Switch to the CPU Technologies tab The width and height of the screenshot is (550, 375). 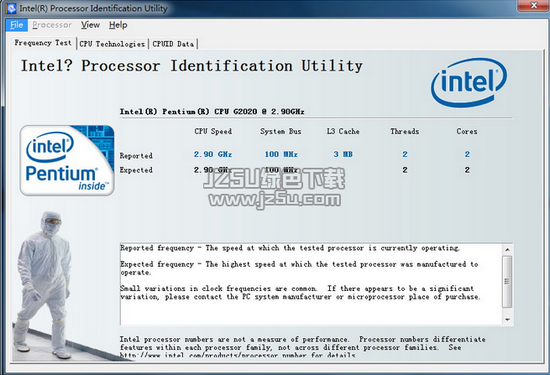click(x=112, y=44)
